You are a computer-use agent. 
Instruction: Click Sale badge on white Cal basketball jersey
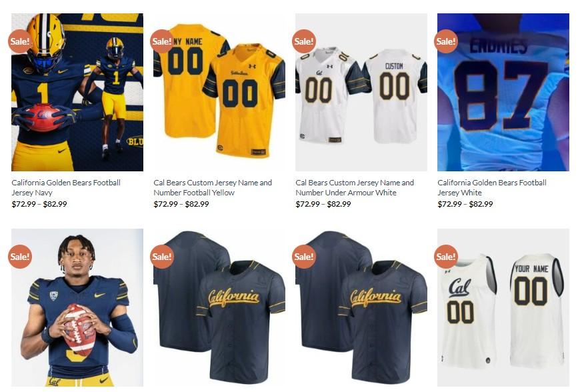click(x=446, y=256)
